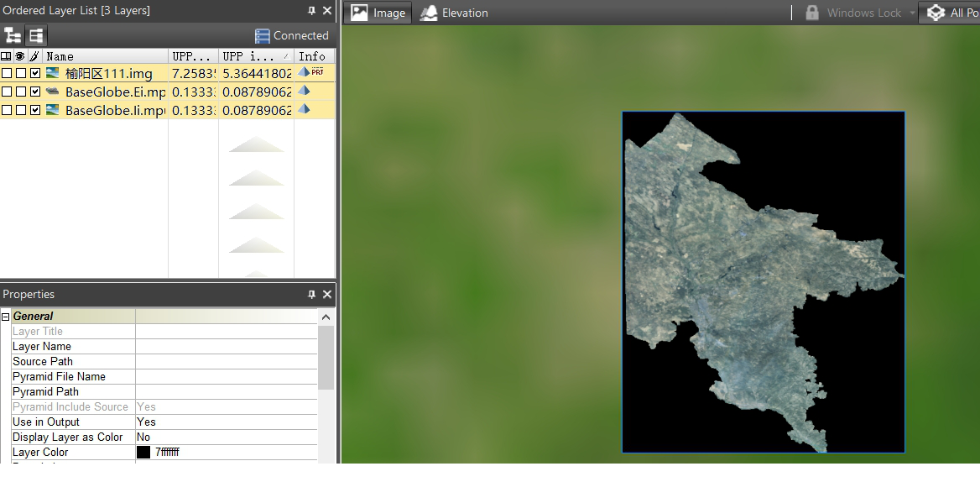The width and height of the screenshot is (980, 482).
Task: Select the 榆阳区111.img layer name
Action: [108, 74]
